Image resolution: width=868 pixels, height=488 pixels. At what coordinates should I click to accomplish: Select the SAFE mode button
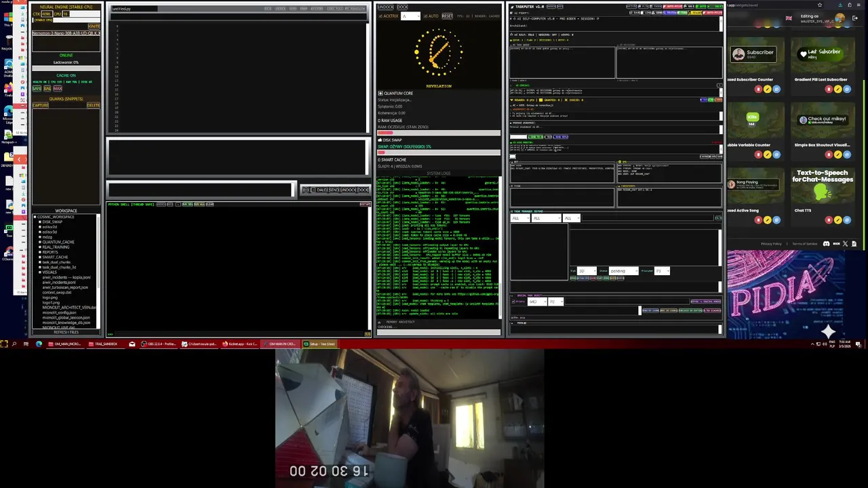37,89
